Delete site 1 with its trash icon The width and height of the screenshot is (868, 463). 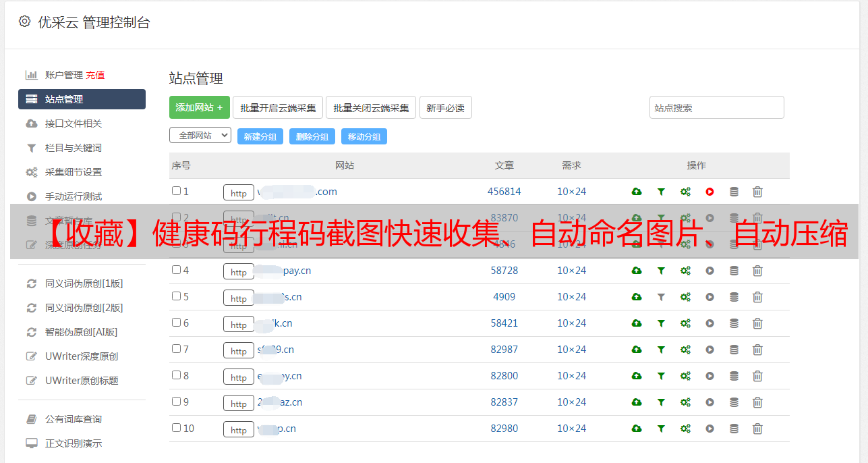757,192
